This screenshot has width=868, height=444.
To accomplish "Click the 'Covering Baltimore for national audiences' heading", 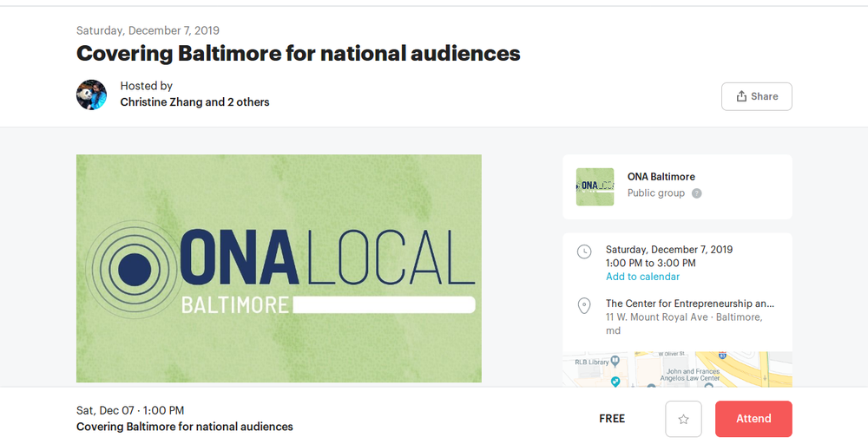I will [x=299, y=54].
